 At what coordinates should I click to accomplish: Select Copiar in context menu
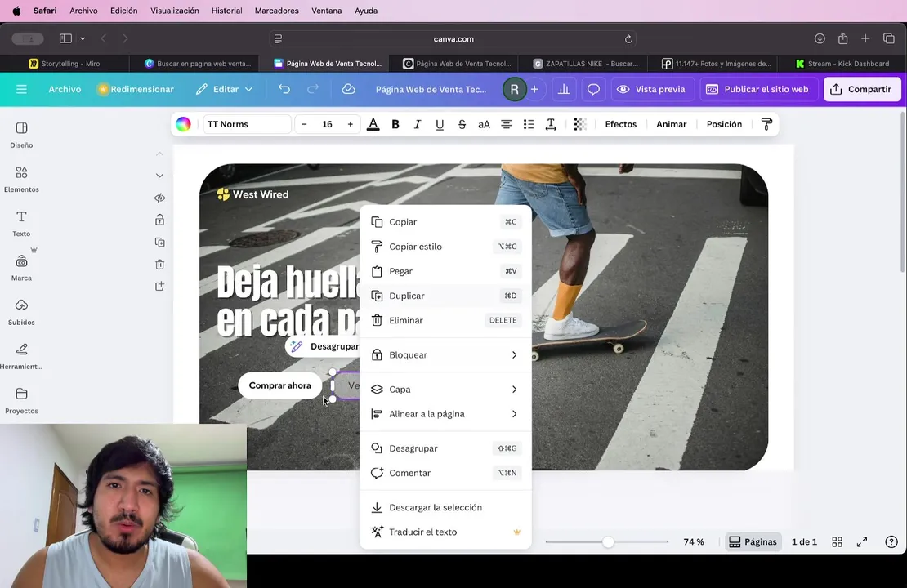(445, 222)
